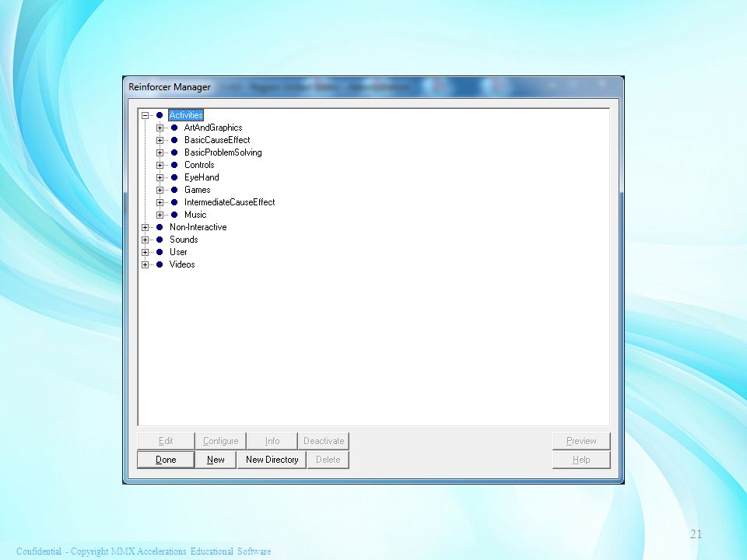Expand the ArtAndGraphics folder

160,128
